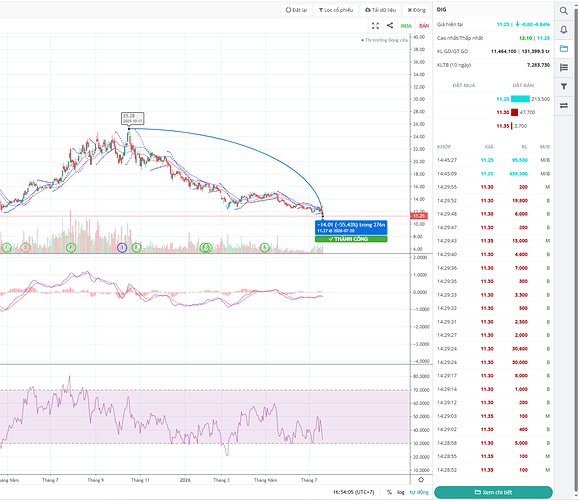Click the trade row at 14:29:52
The height and width of the screenshot is (500, 579).
pos(493,201)
